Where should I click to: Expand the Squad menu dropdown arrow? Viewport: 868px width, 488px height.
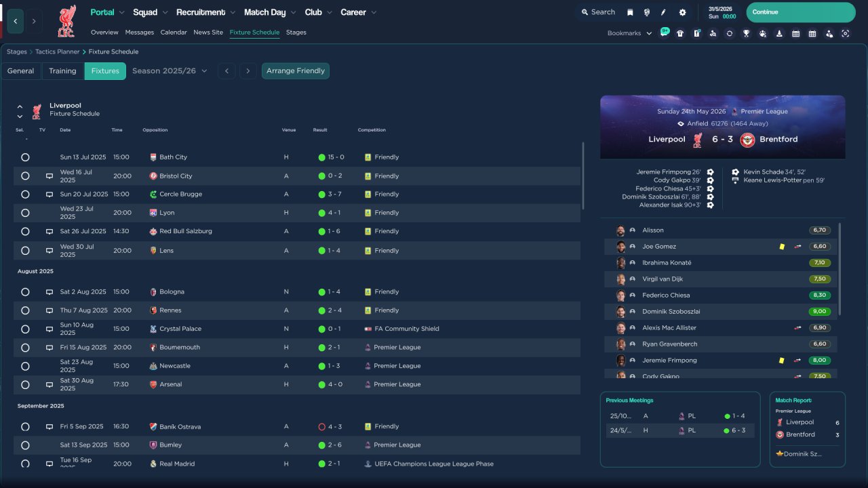[x=165, y=13]
